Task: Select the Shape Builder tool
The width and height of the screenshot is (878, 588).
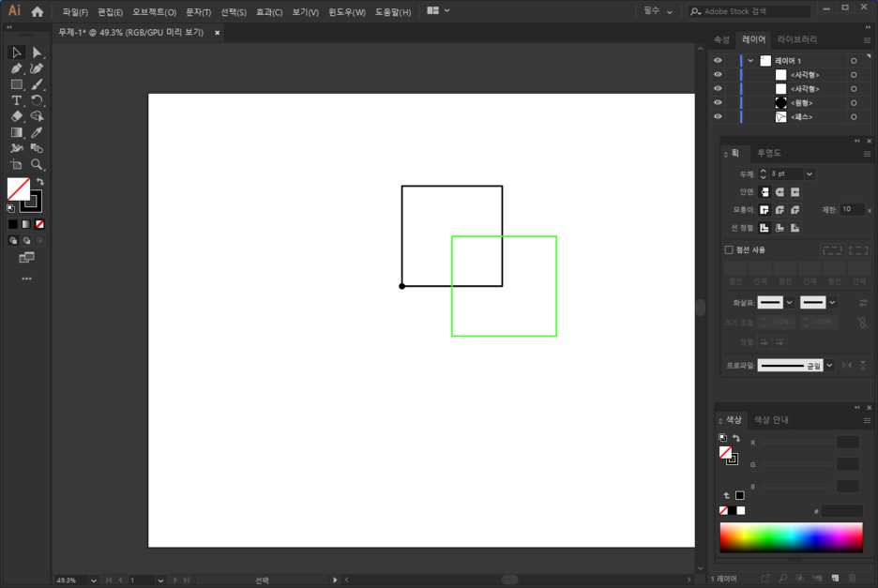Action: 37,116
